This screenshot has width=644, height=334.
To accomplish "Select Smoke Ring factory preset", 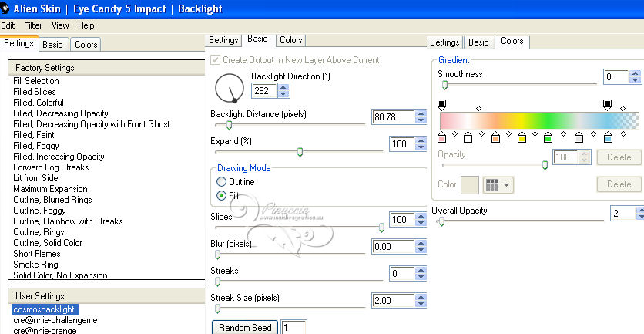I will click(35, 265).
